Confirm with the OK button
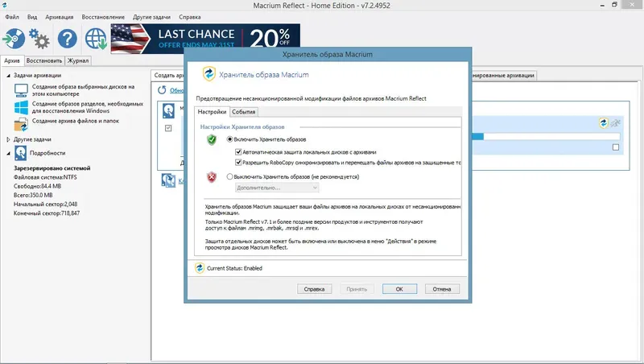Image resolution: width=644 pixels, height=364 pixels. (x=399, y=289)
